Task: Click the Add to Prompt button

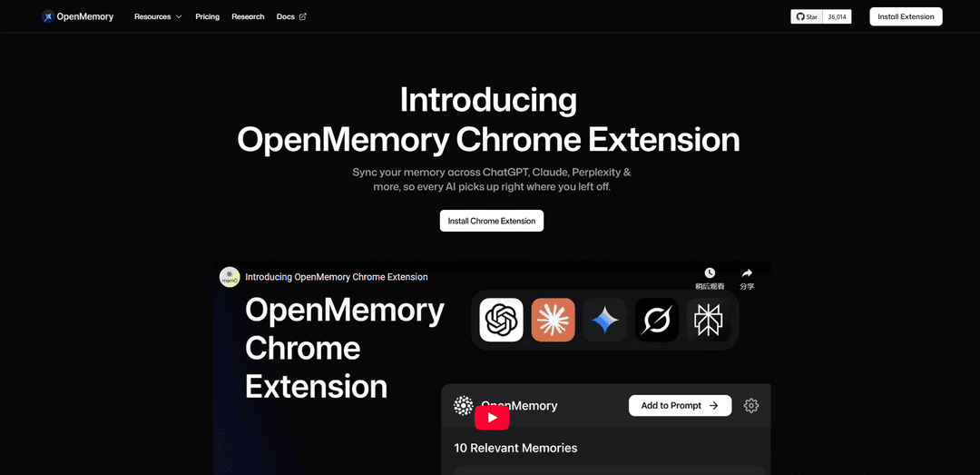Action: point(680,406)
